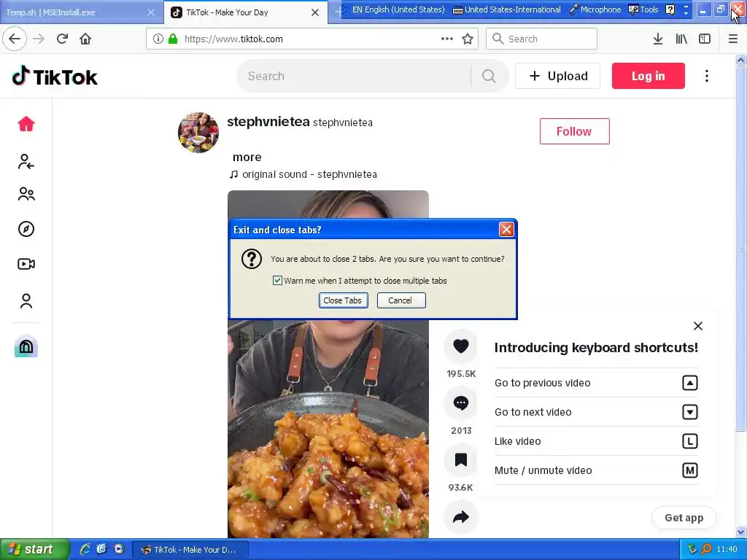Click Microphone in language bar
The image size is (747, 560).
[x=595, y=9]
